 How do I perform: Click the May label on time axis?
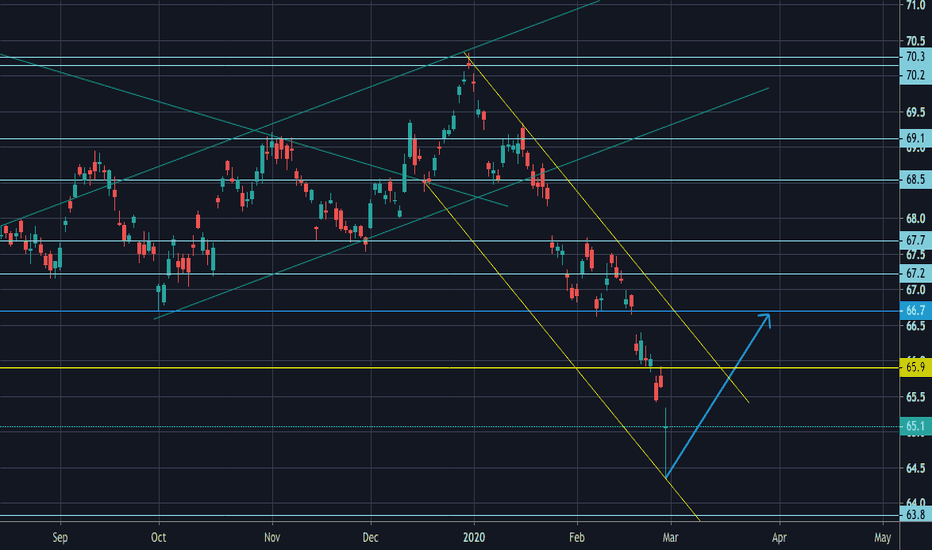coord(883,538)
